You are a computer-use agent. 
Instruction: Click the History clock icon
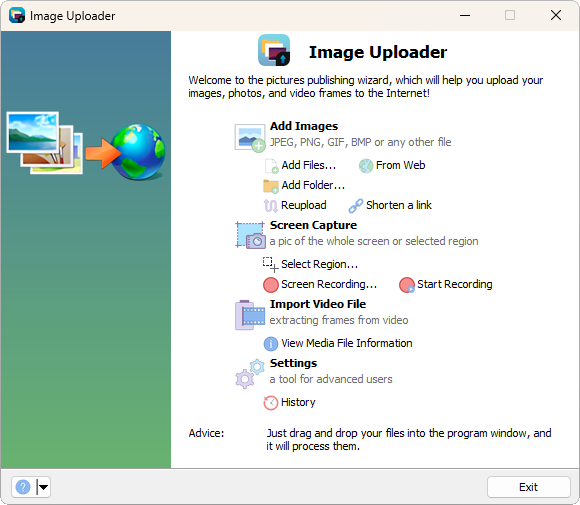point(271,403)
